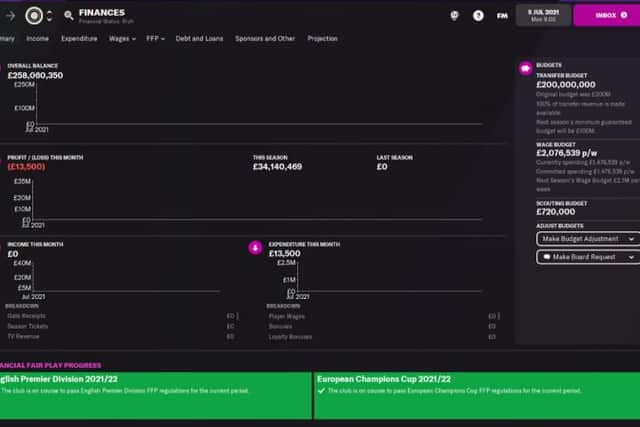Click the Loyalty Bonuses breakdown row
This screenshot has width=640, height=427.
click(383, 337)
